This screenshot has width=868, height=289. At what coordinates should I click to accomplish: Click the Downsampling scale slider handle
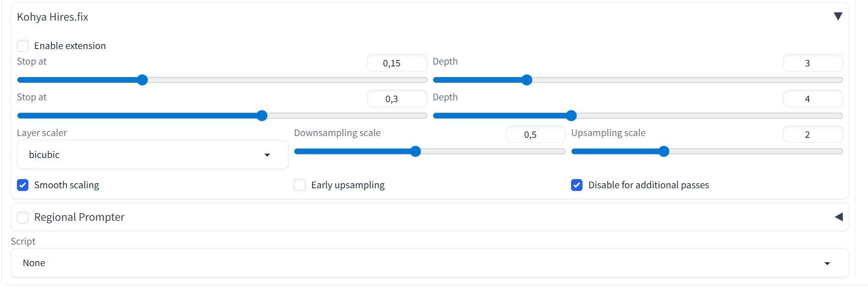415,152
